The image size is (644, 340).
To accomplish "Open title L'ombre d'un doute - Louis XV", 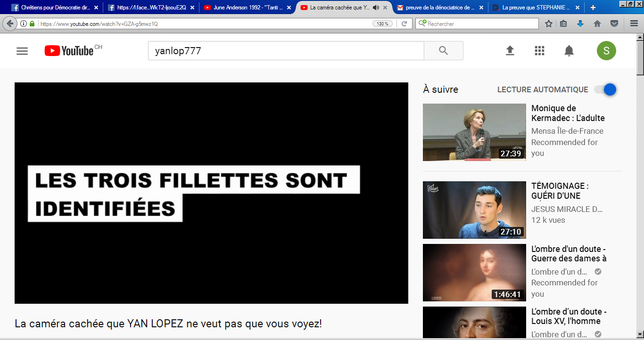I will click(569, 316).
